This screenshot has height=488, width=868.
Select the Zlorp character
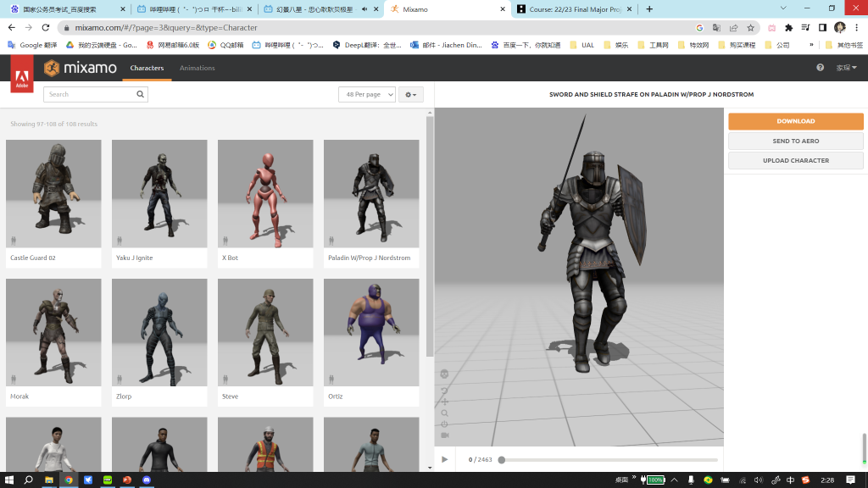click(x=159, y=342)
